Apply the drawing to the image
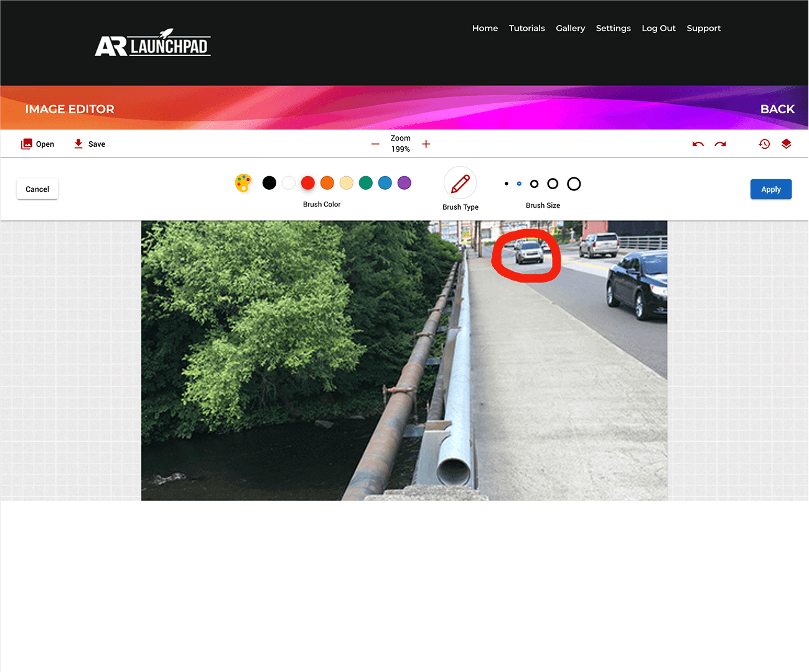 coord(771,189)
